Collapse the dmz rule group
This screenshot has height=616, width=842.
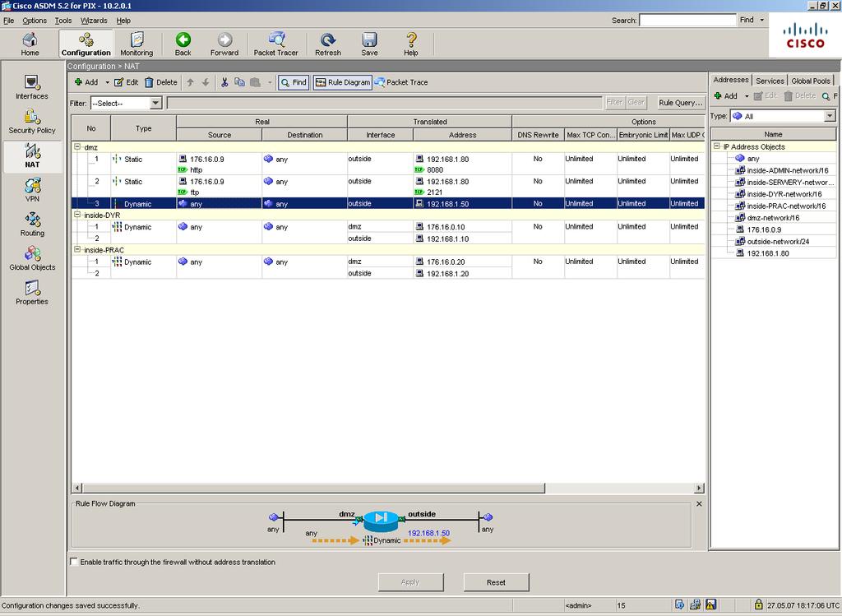pos(76,146)
